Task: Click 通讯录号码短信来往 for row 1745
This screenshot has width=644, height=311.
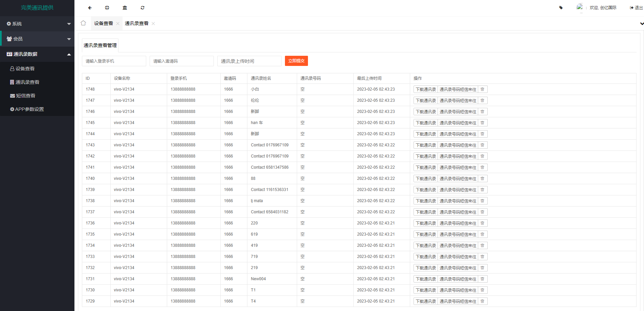Action: coord(458,123)
